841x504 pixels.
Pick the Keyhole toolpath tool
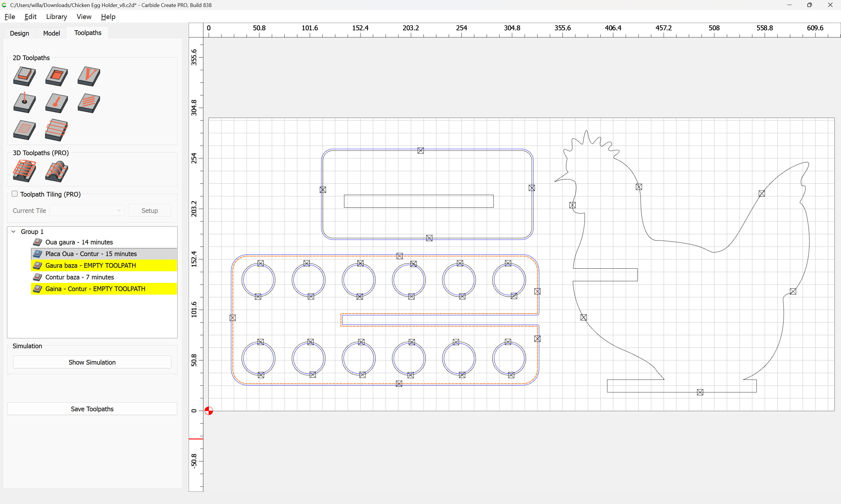(x=56, y=103)
